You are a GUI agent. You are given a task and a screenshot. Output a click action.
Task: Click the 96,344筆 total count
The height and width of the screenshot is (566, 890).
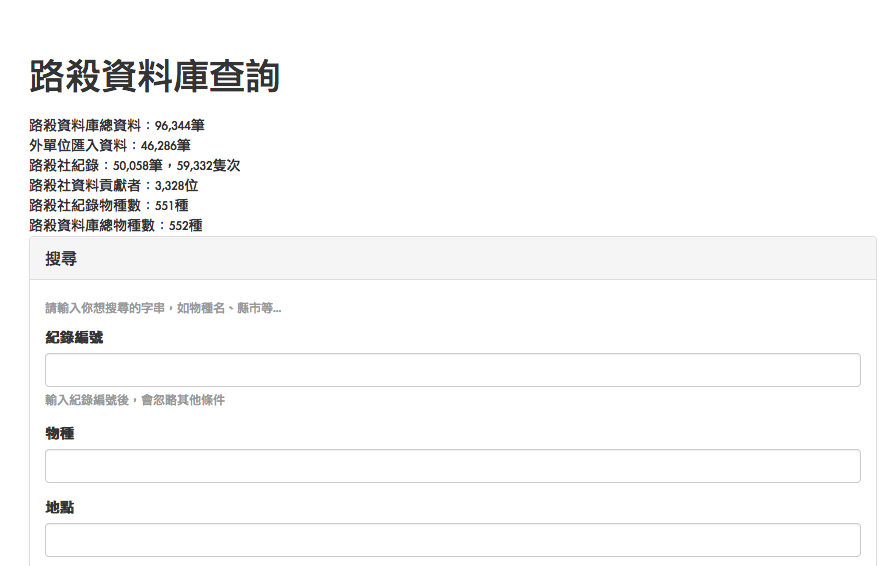point(180,125)
